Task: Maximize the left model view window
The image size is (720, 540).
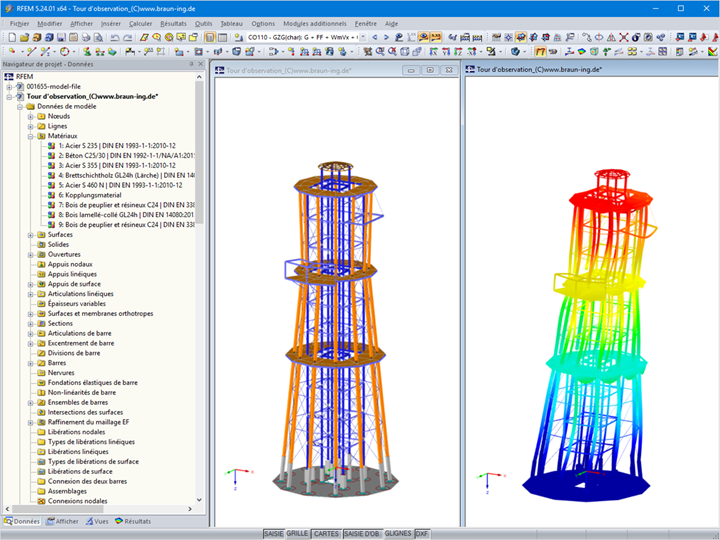Action: point(430,70)
